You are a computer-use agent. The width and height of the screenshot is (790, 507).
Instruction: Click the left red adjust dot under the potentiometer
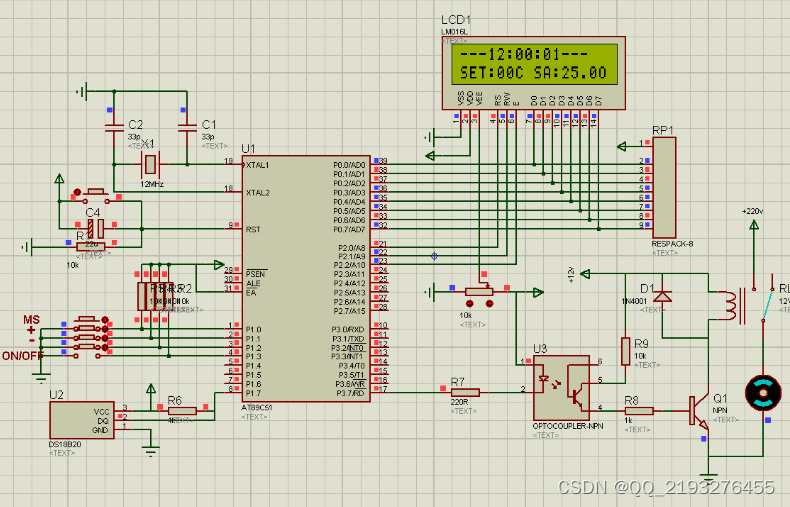tap(470, 303)
